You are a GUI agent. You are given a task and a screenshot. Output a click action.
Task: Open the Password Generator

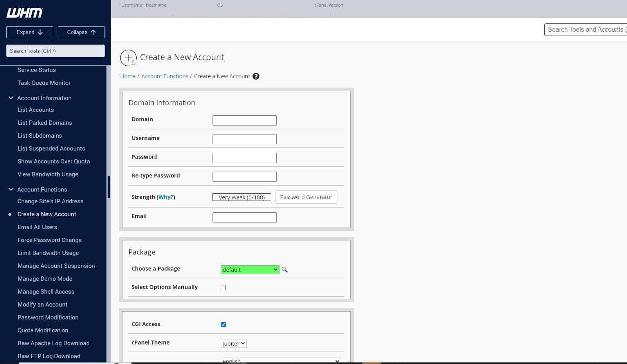pos(306,197)
